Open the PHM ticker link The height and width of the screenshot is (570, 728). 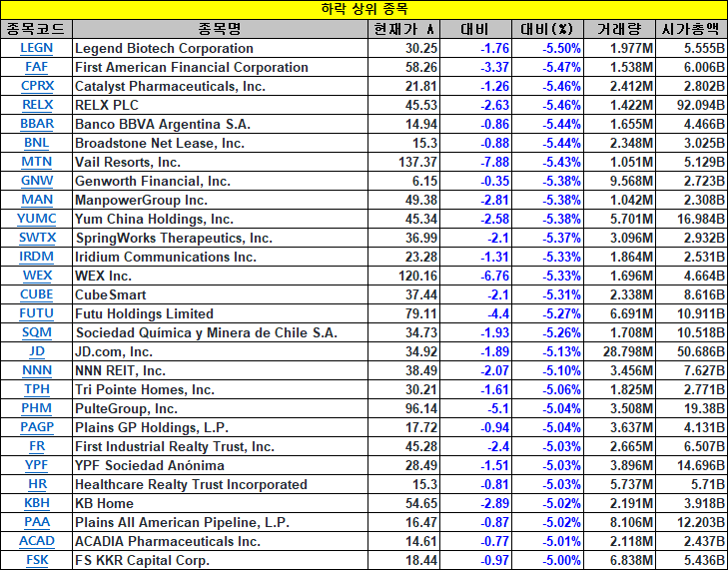point(37,408)
